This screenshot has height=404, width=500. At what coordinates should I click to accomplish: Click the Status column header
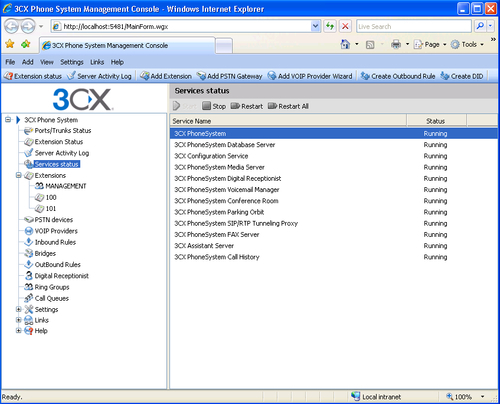tap(436, 121)
